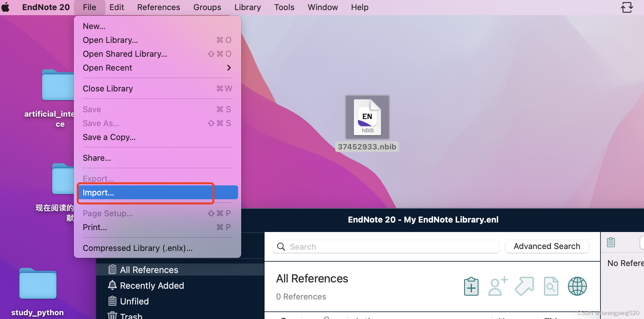Choose Open Shared Library... menu entry
Screen dimensions: 644x319
(158, 54)
